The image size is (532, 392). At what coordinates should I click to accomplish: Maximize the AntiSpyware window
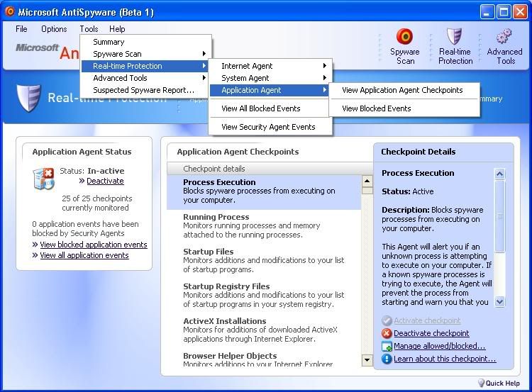click(504, 12)
